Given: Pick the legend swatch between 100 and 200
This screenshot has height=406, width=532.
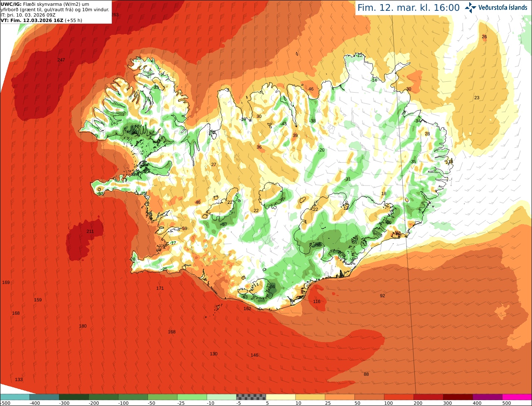Looking at the screenshot, I should [399, 397].
